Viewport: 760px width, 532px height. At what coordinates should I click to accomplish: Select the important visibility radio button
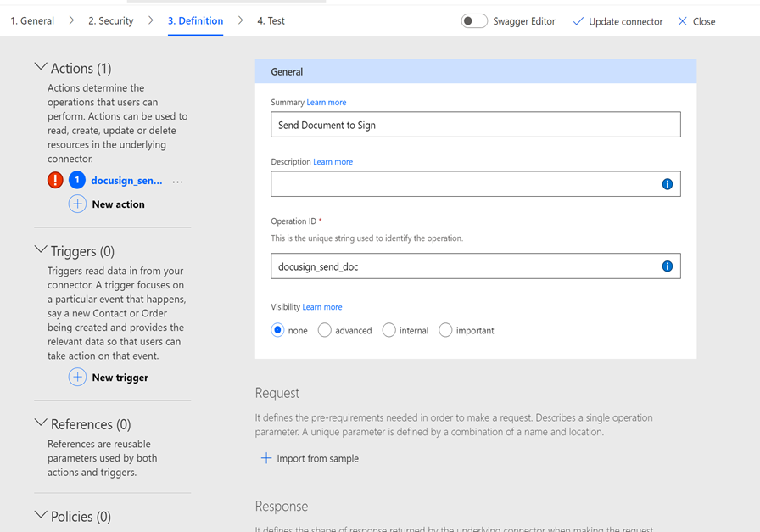click(x=445, y=330)
